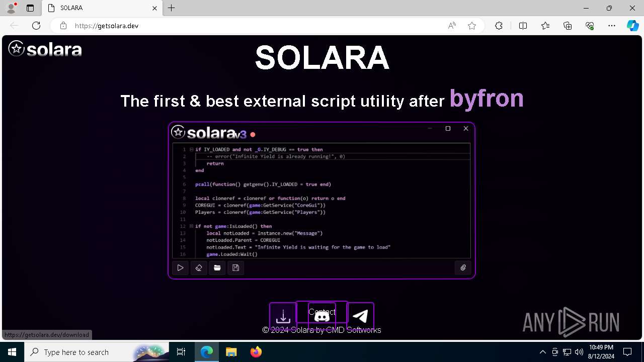The height and width of the screenshot is (362, 644).
Task: Open the download icon link
Action: pos(283,316)
